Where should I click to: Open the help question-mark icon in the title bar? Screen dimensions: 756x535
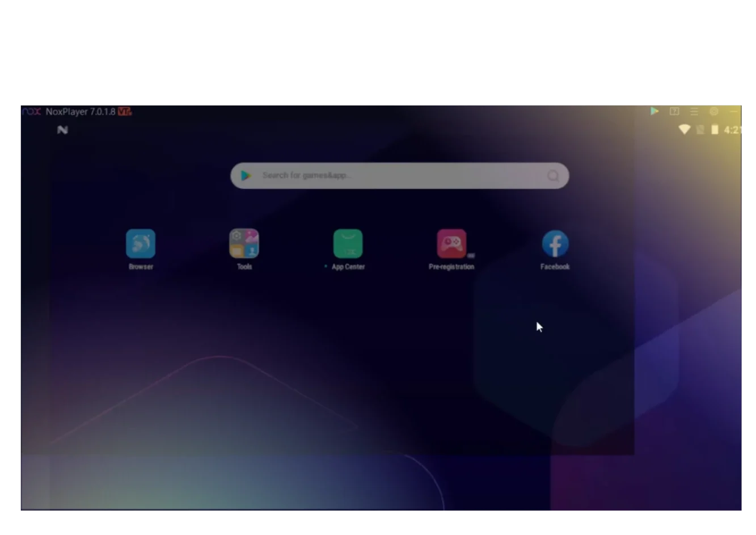pyautogui.click(x=674, y=111)
